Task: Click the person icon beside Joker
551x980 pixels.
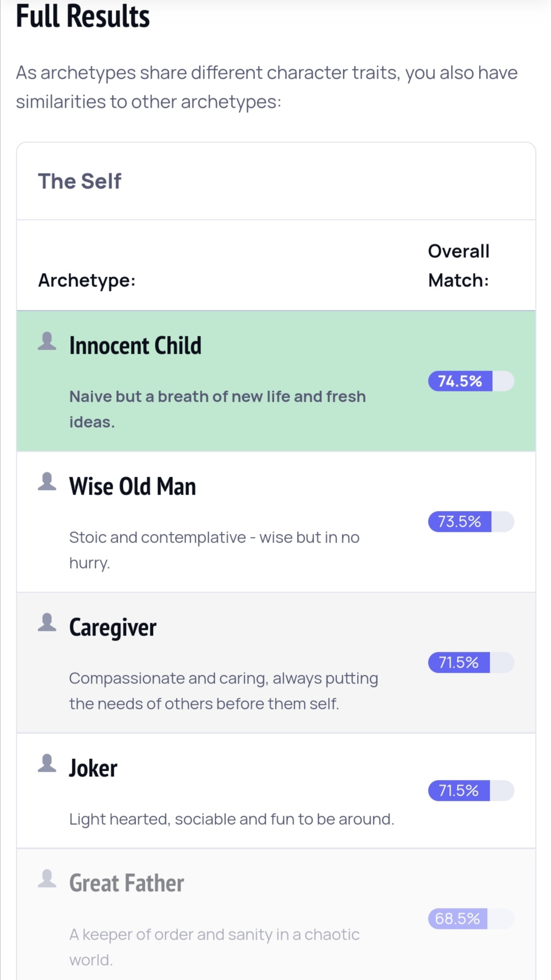Action: [47, 763]
